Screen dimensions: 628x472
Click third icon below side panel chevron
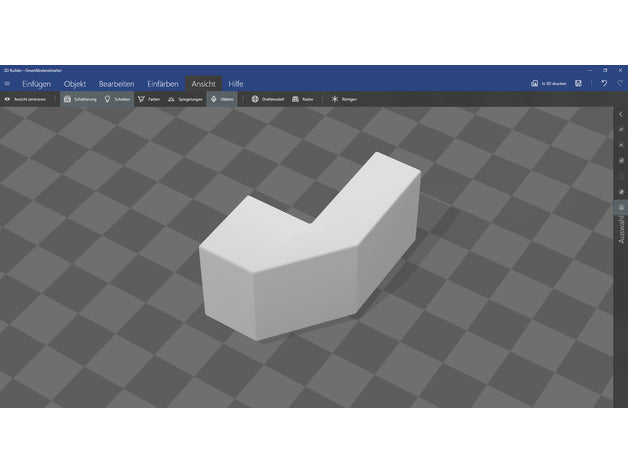[621, 161]
